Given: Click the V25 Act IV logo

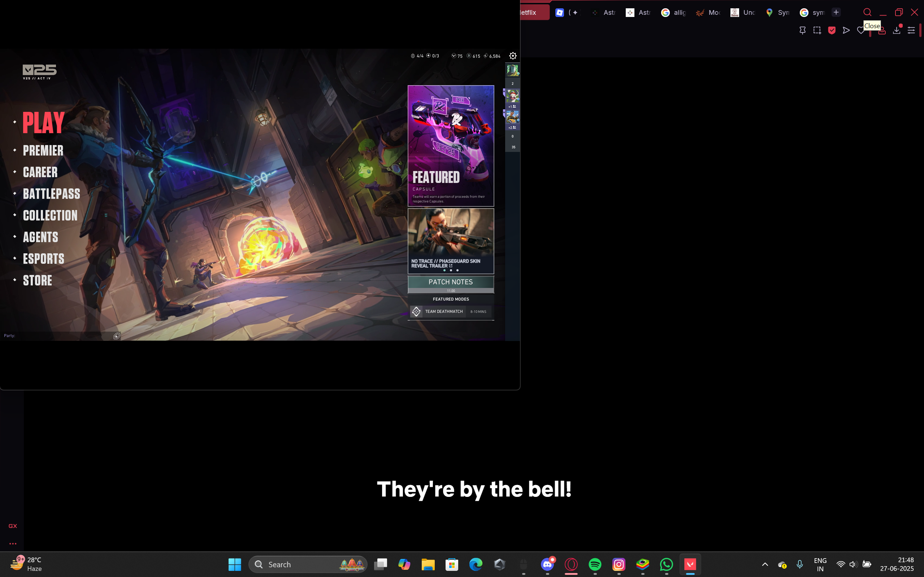Looking at the screenshot, I should (x=40, y=71).
